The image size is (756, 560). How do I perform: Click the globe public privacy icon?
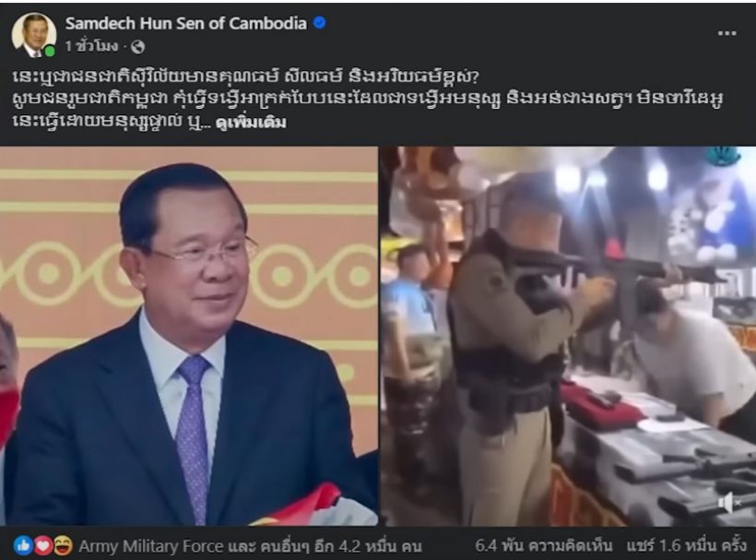[x=138, y=47]
